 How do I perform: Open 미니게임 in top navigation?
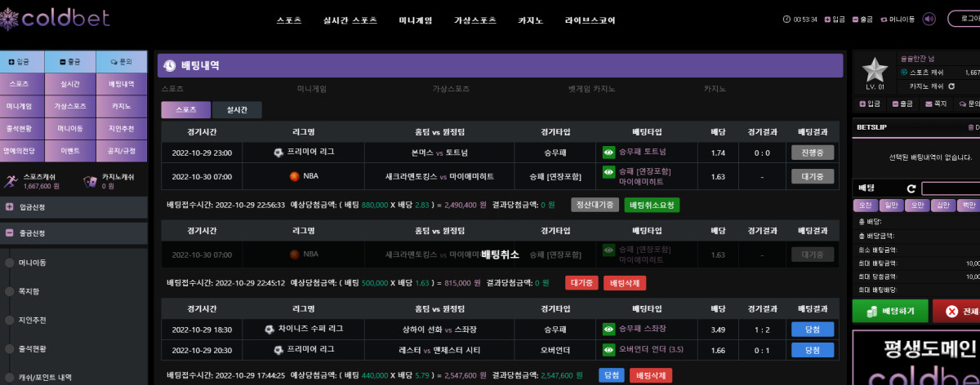point(416,20)
